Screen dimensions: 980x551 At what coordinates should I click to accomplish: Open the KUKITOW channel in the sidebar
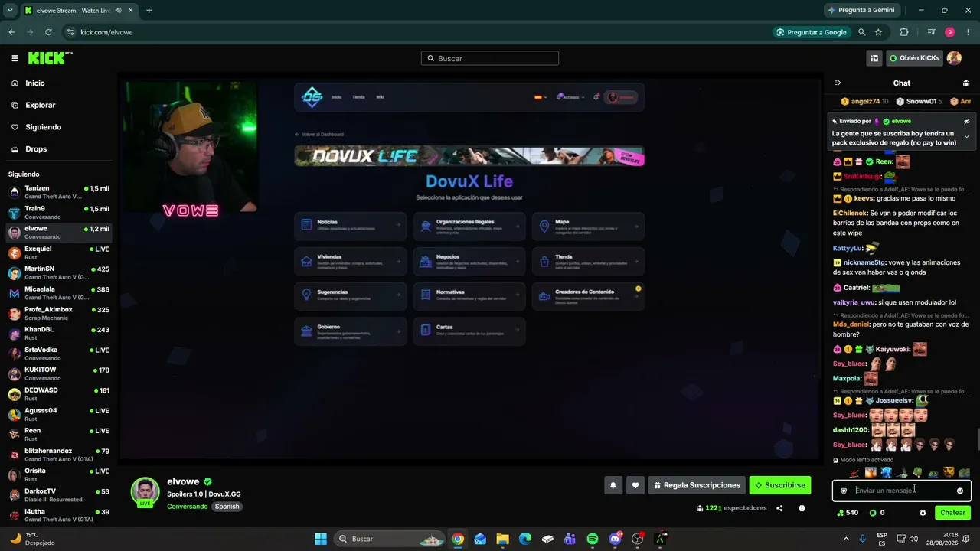click(59, 373)
